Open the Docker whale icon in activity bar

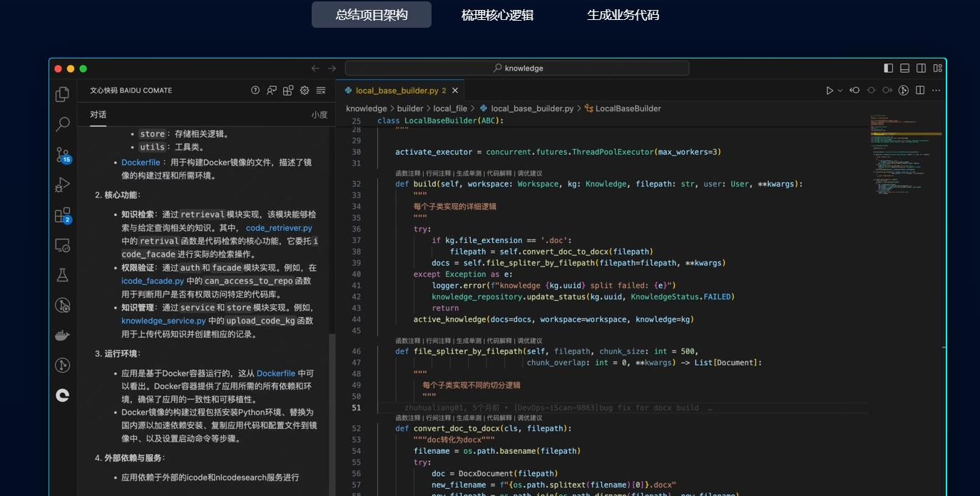(x=63, y=336)
